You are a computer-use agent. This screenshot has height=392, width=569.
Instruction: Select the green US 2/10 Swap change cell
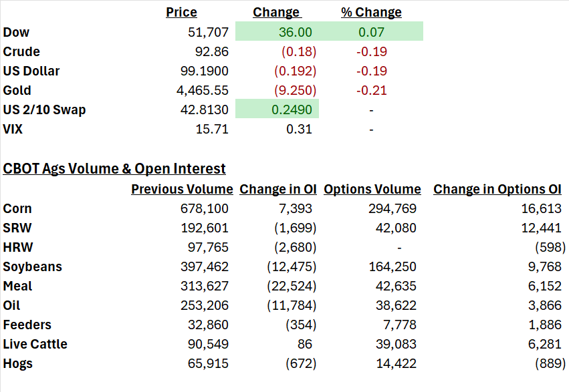pyautogui.click(x=277, y=109)
